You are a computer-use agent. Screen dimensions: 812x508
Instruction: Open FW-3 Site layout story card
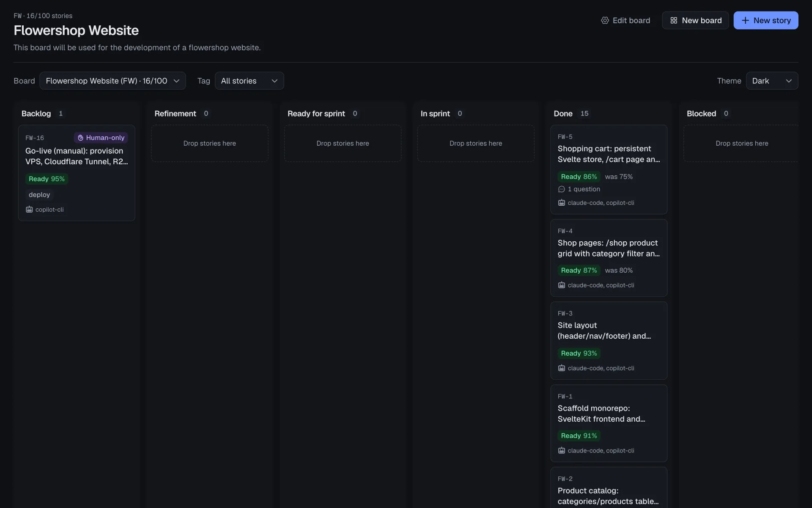click(x=609, y=341)
